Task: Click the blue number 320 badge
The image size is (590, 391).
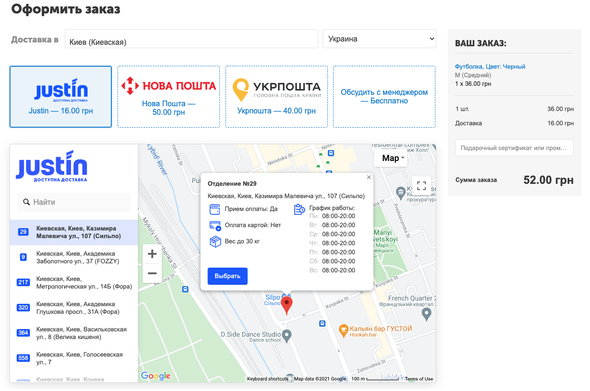Action: tap(23, 307)
